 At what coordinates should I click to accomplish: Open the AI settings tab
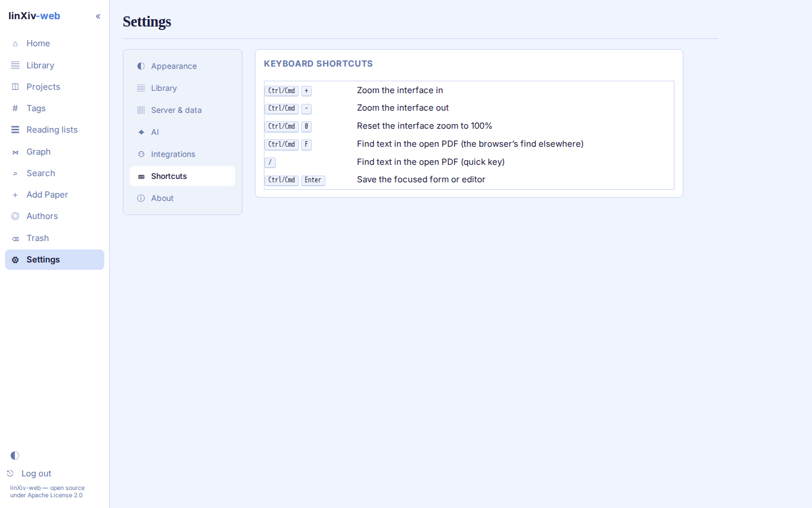182,132
